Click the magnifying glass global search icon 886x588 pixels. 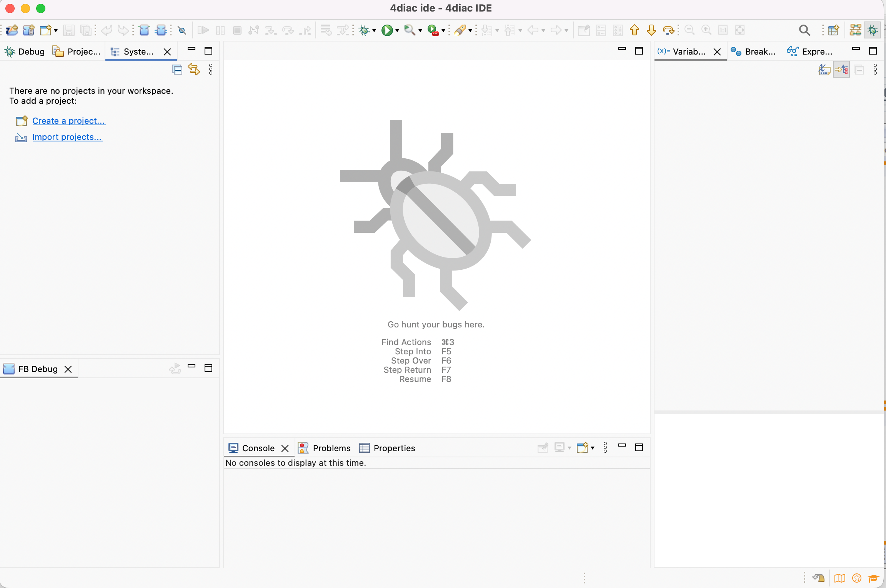pos(804,30)
